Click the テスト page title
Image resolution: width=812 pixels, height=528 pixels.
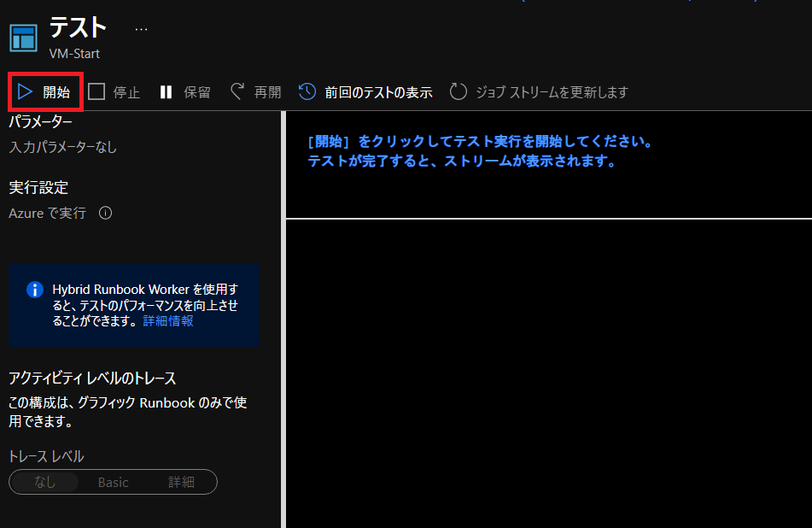(x=79, y=27)
